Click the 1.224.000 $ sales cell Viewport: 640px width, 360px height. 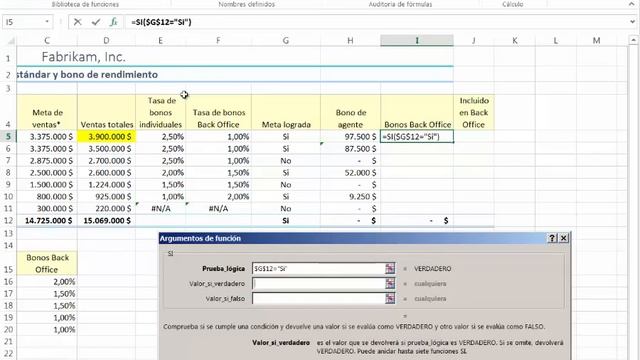click(106, 184)
